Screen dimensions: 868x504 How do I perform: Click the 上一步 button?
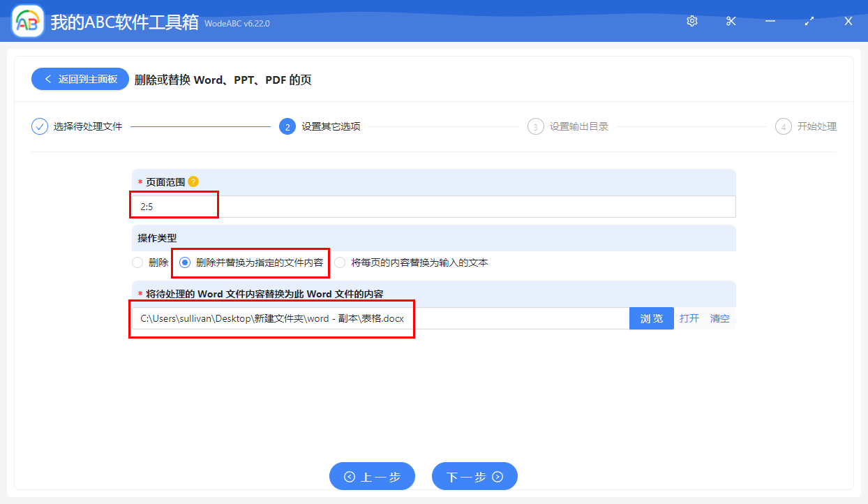click(372, 476)
